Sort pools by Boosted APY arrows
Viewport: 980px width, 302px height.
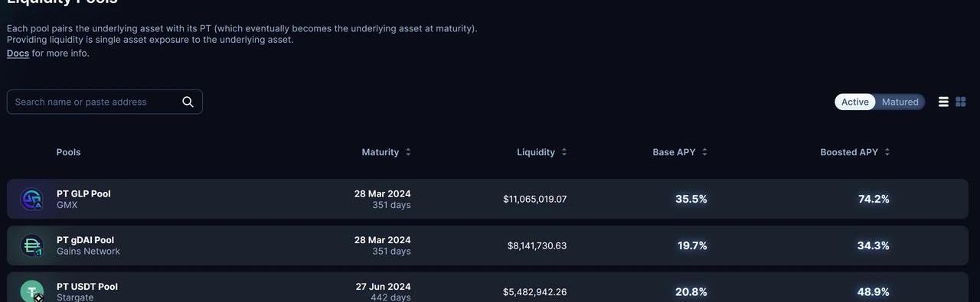887,152
